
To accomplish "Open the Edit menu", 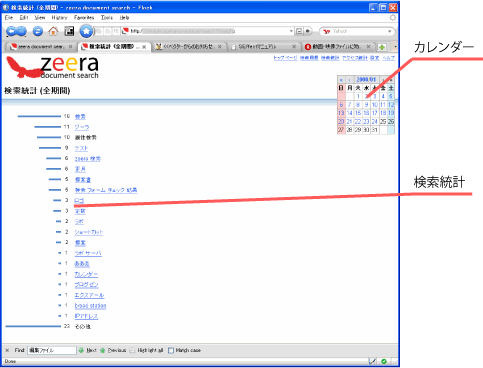I will point(24,18).
